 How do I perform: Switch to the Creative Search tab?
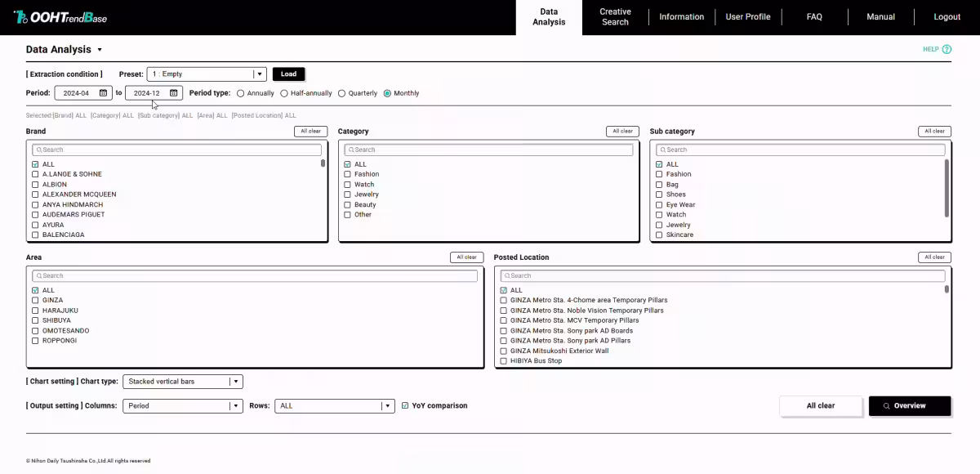(615, 17)
